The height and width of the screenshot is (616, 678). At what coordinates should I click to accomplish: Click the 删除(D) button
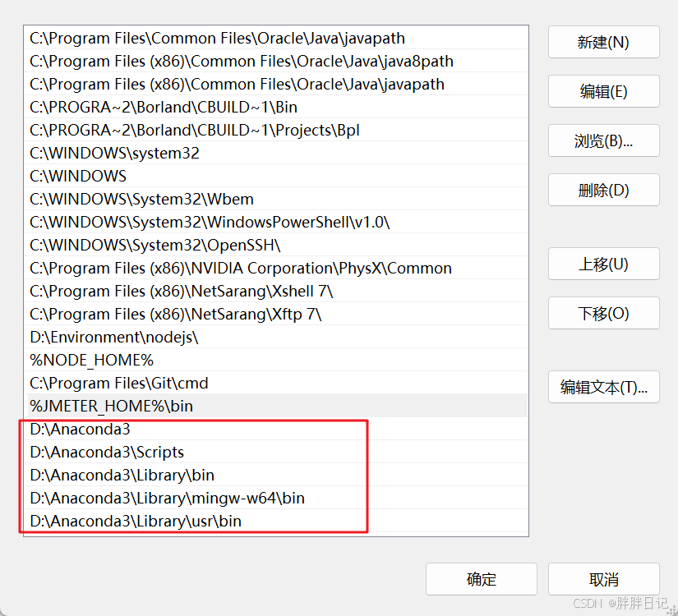coord(604,190)
